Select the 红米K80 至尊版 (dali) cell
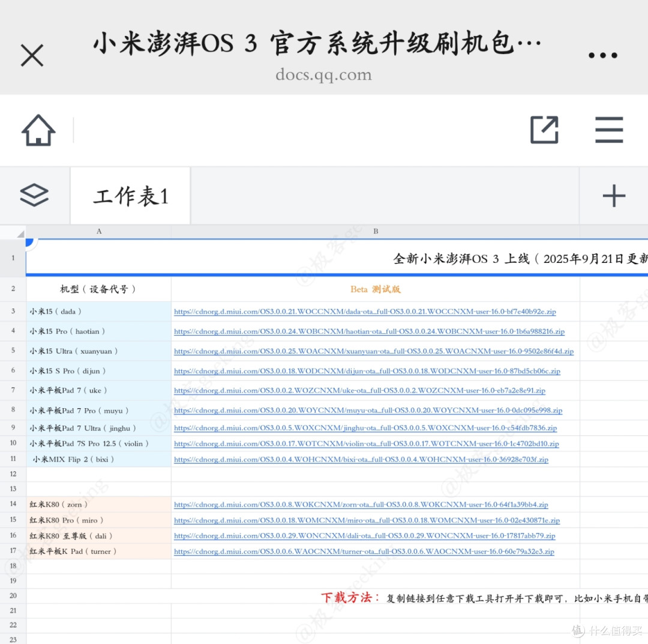This screenshot has width=648, height=644. point(98,536)
